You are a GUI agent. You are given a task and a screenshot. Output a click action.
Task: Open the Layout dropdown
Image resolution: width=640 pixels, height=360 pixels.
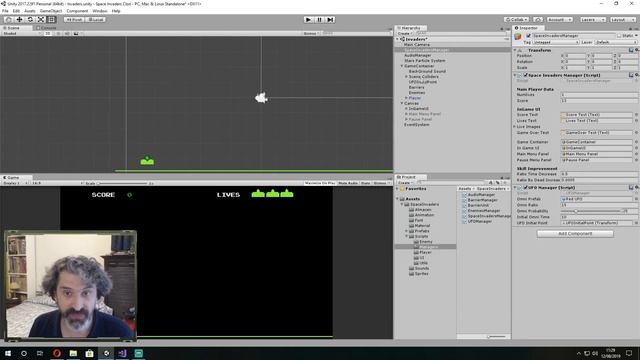click(x=623, y=19)
